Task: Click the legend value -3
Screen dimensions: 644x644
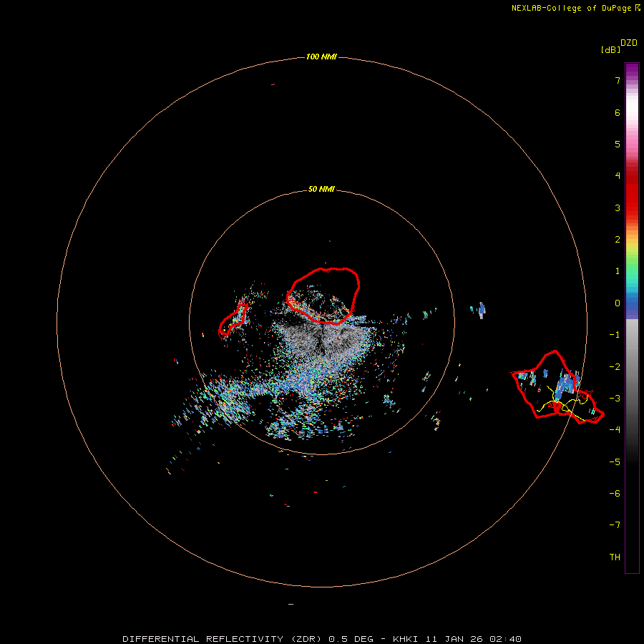Action: click(x=615, y=399)
